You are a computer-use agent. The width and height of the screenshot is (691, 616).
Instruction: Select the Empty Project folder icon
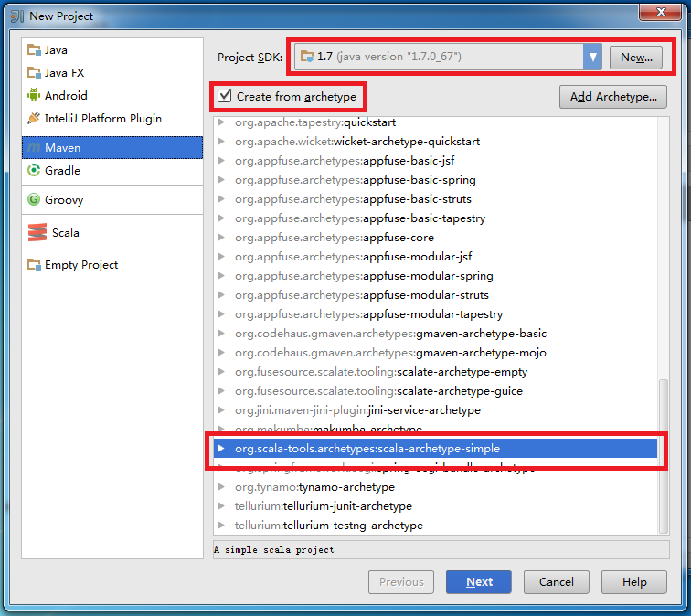coord(35,265)
